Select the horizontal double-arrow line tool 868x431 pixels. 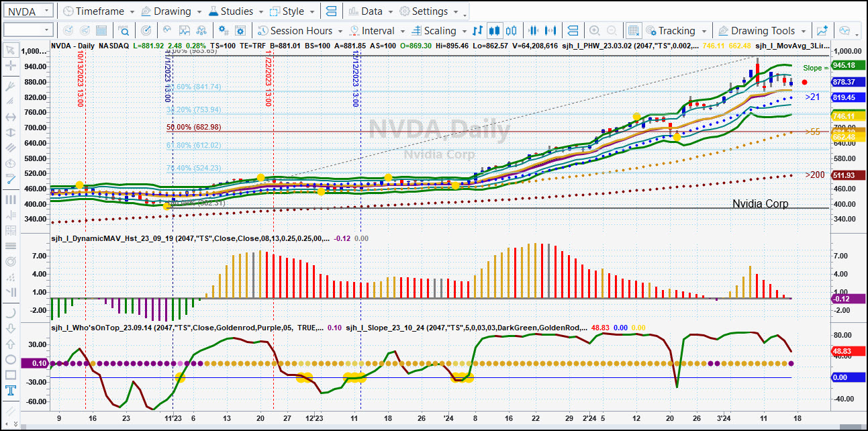10,116
